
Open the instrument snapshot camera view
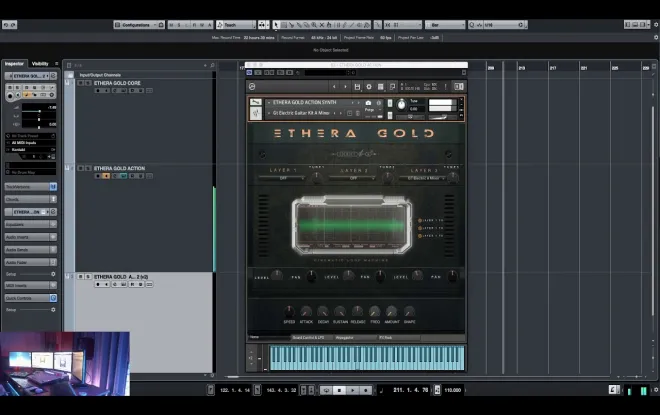click(368, 103)
